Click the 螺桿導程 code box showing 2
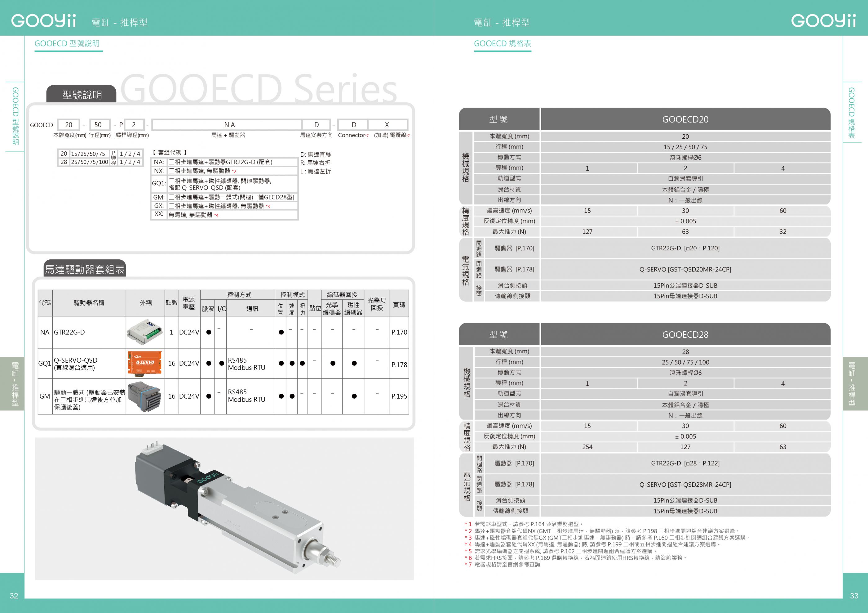The height and width of the screenshot is (613, 868). (x=134, y=124)
